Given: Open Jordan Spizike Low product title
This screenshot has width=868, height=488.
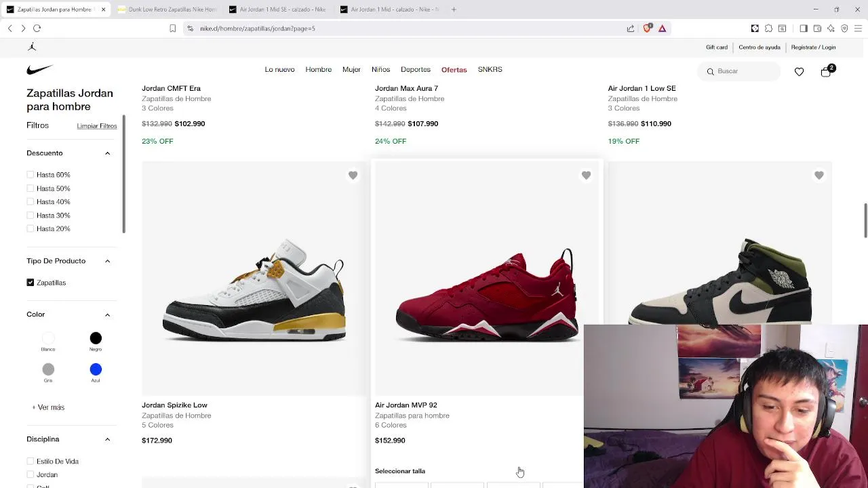Looking at the screenshot, I should point(174,405).
